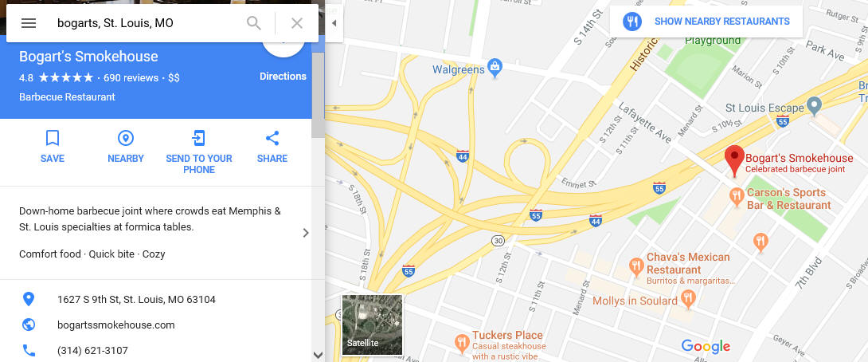Image resolution: width=868 pixels, height=362 pixels.
Task: Click the magnifying glass search icon
Action: click(253, 23)
